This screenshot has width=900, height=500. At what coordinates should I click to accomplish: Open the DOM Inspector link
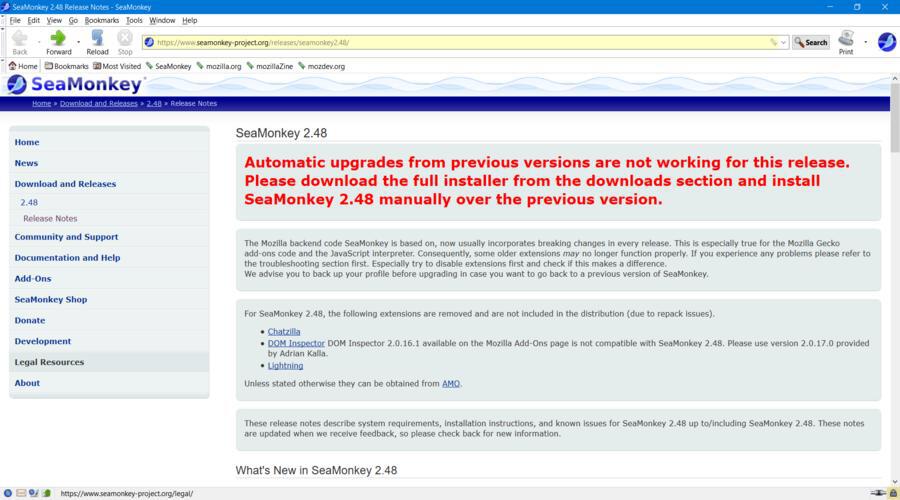coord(296,343)
